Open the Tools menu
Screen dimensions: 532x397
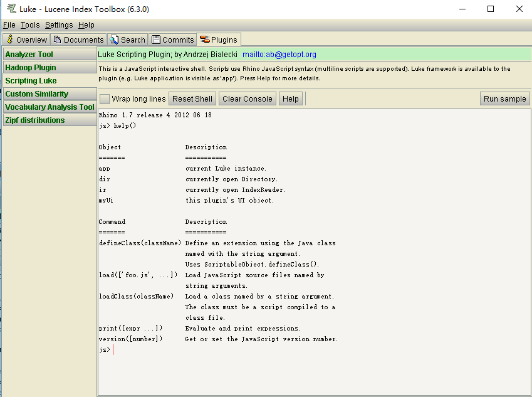click(30, 25)
